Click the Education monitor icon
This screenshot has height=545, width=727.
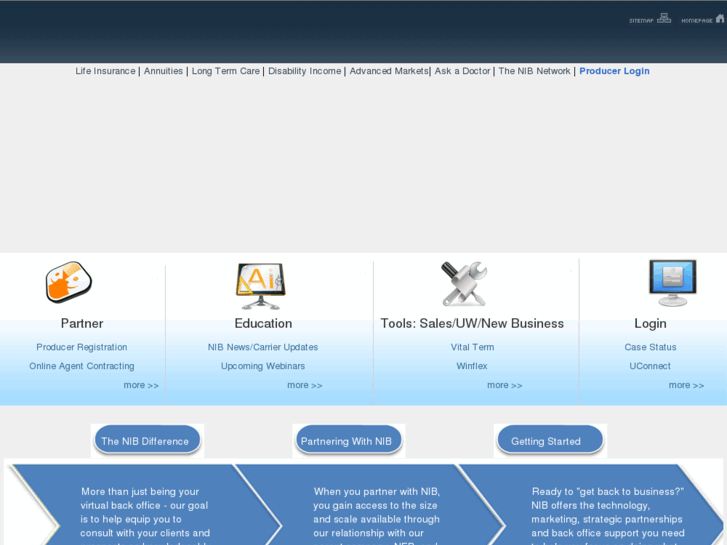pyautogui.click(x=261, y=286)
